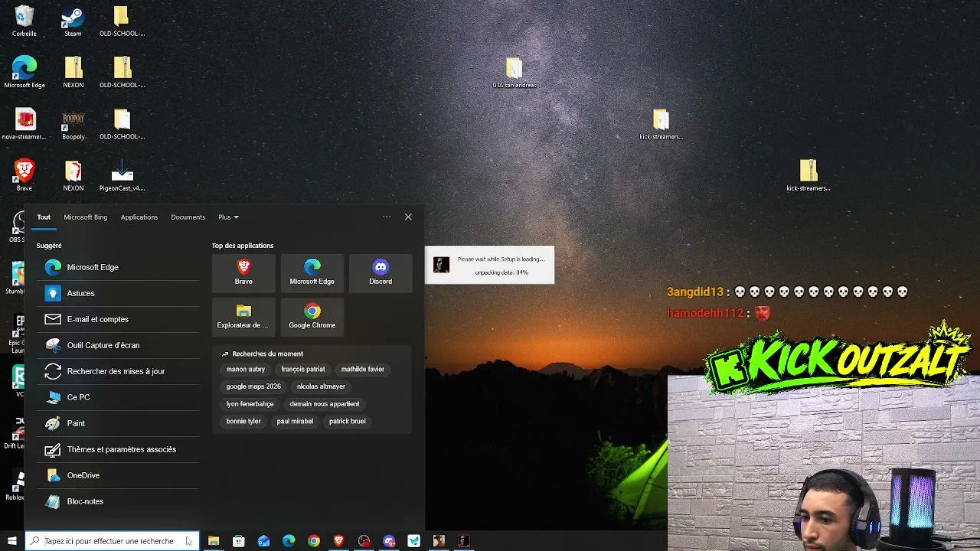
Task: Open Microsoft Edge tile in Top des applications
Action: pyautogui.click(x=312, y=272)
